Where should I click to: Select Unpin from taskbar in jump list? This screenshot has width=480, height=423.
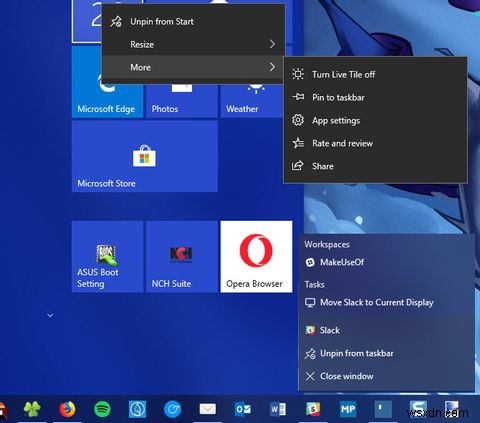click(x=387, y=353)
